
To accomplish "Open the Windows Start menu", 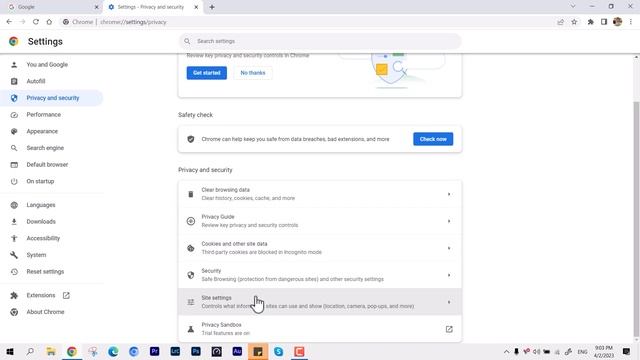I will (x=10, y=351).
